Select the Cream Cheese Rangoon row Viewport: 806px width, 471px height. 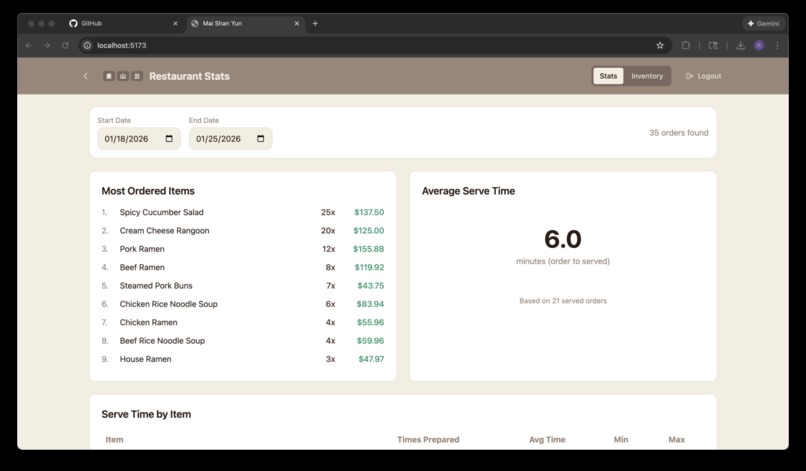[x=243, y=230]
